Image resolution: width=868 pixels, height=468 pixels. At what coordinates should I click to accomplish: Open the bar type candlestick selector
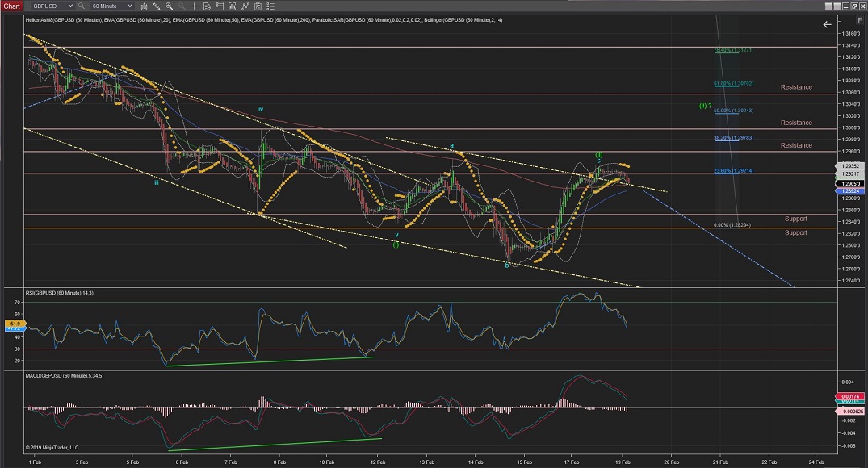144,6
